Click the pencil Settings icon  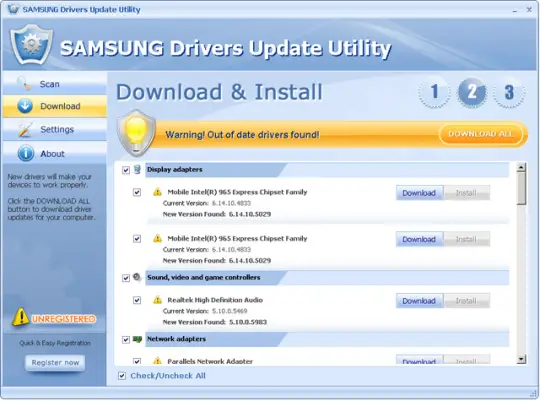point(25,130)
